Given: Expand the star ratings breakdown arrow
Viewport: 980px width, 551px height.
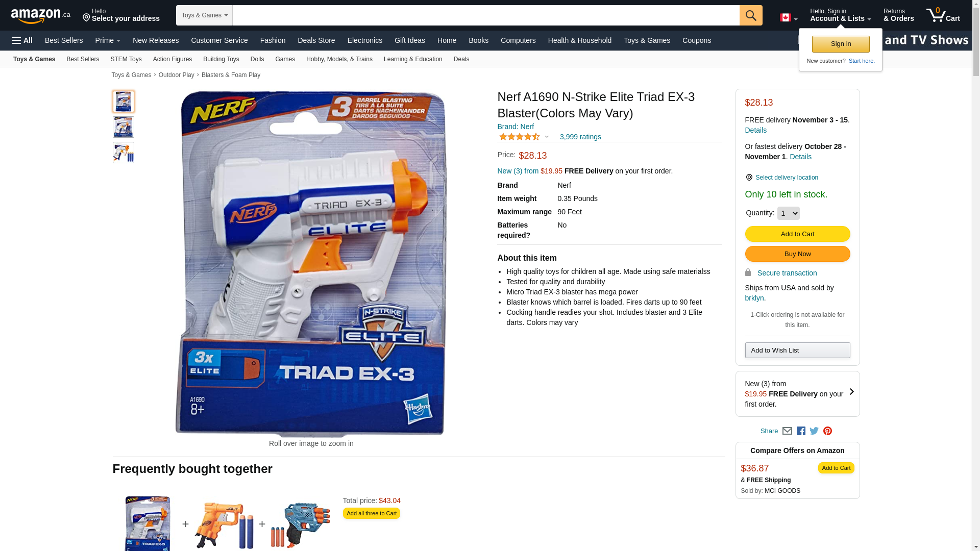Looking at the screenshot, I should [547, 137].
